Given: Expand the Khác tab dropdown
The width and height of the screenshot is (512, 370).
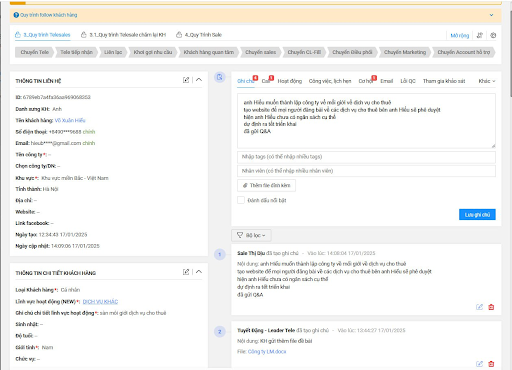Looking at the screenshot, I should tap(487, 81).
